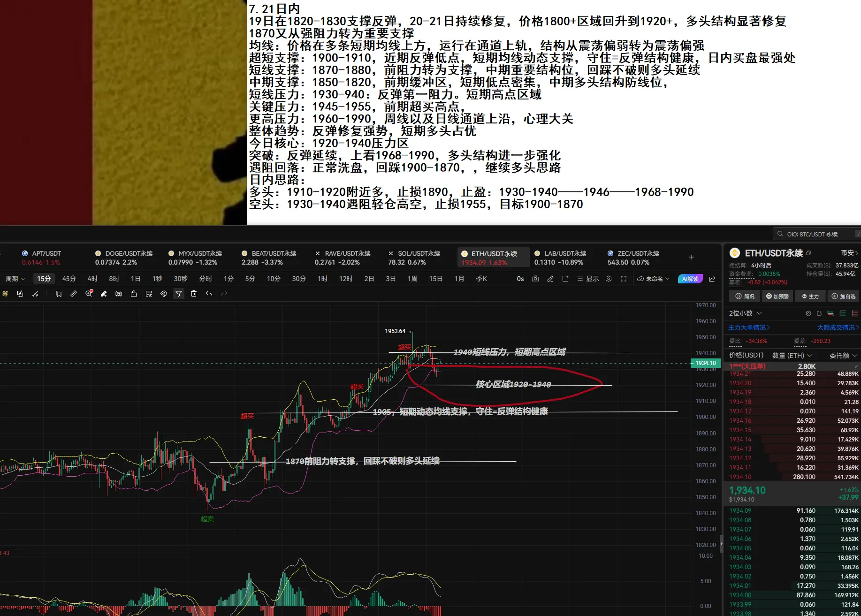Open the 大额成交情况 link
The width and height of the screenshot is (861, 616).
coord(838,327)
